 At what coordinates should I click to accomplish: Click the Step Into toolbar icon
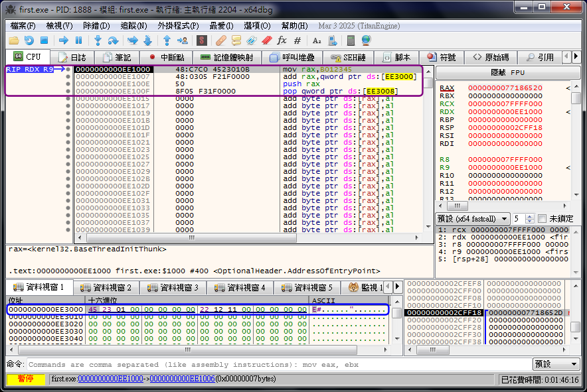coord(98,40)
